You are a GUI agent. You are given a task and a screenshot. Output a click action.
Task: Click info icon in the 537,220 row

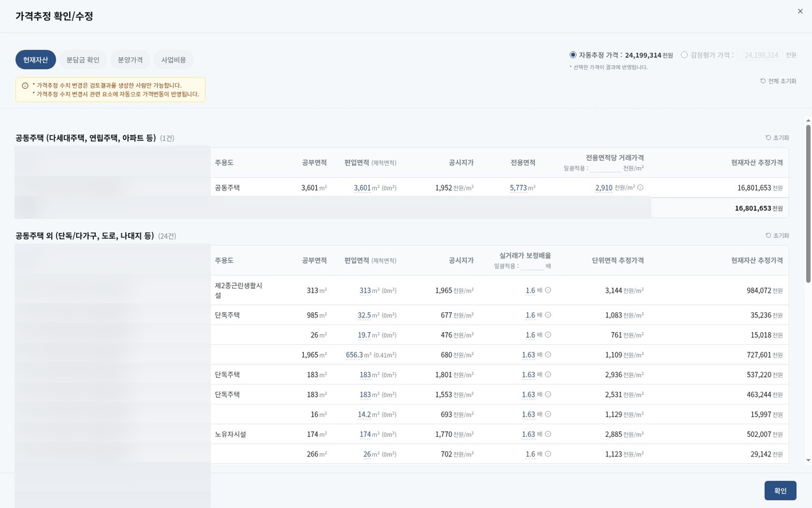click(x=548, y=375)
